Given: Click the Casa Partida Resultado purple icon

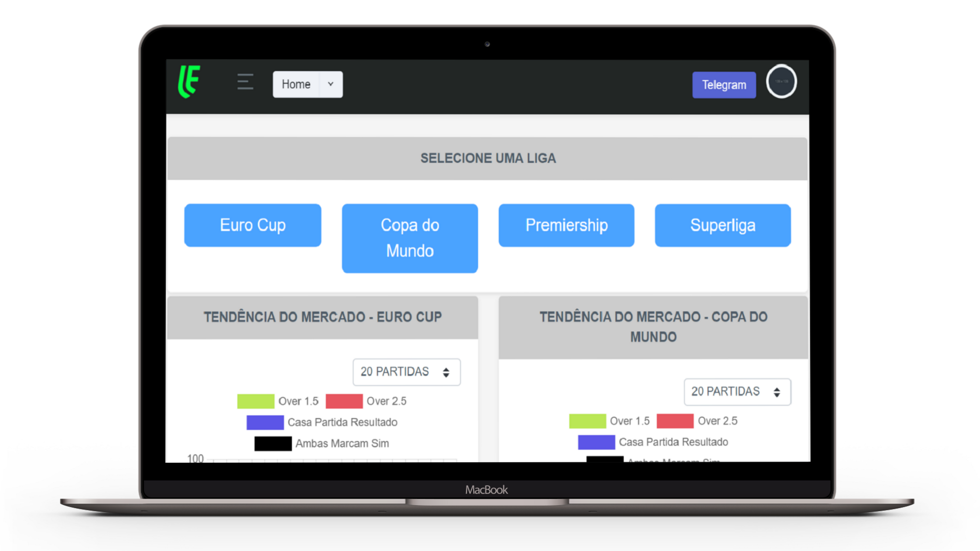Looking at the screenshot, I should 266,422.
